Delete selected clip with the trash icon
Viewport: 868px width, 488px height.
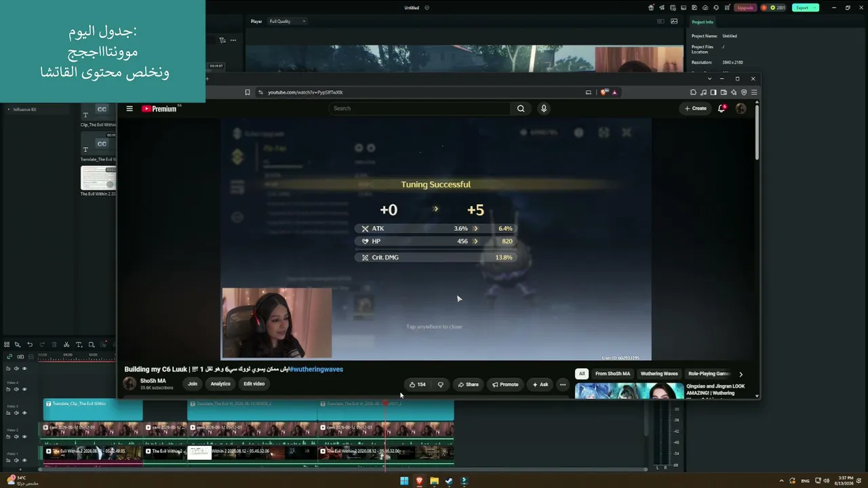click(x=54, y=345)
